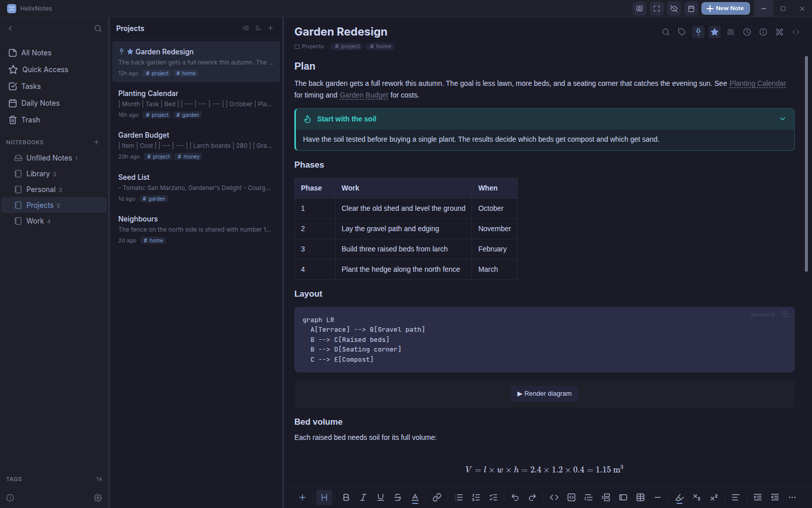The image size is (812, 508).
Task: Open the Tasks section
Action: pos(54,86)
